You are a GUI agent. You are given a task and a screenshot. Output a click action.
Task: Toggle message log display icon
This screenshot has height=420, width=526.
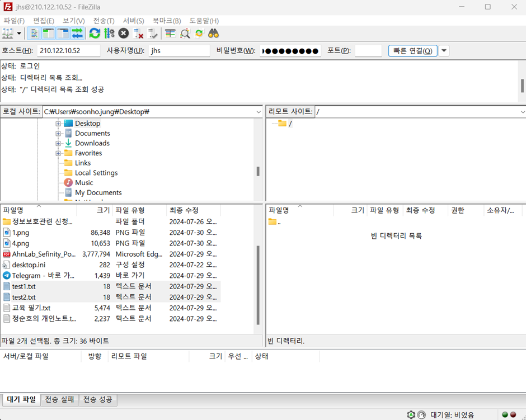34,34
